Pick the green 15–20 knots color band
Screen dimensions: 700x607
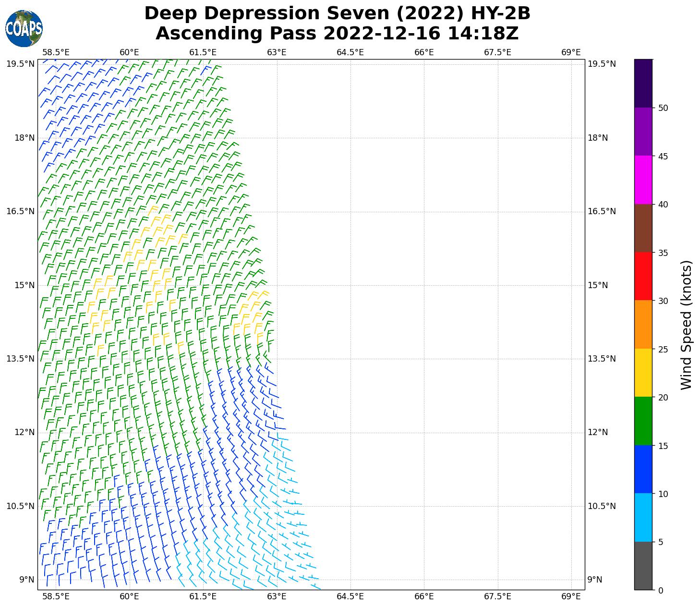643,421
